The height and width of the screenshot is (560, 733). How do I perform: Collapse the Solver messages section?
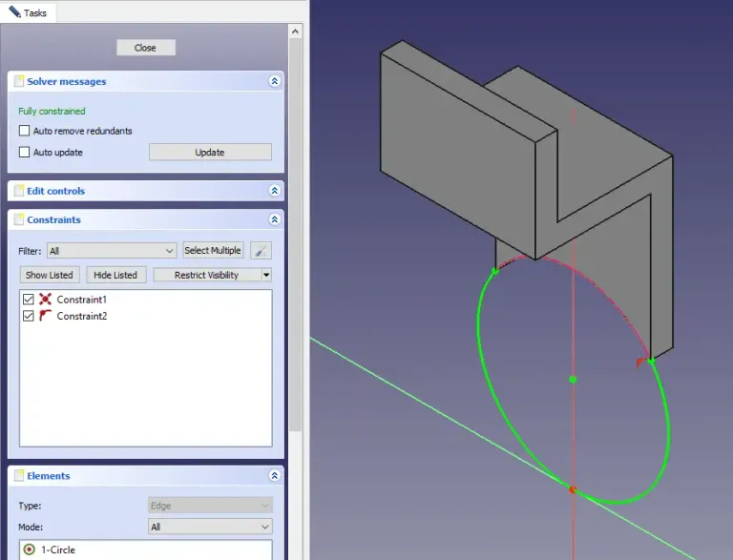(275, 82)
